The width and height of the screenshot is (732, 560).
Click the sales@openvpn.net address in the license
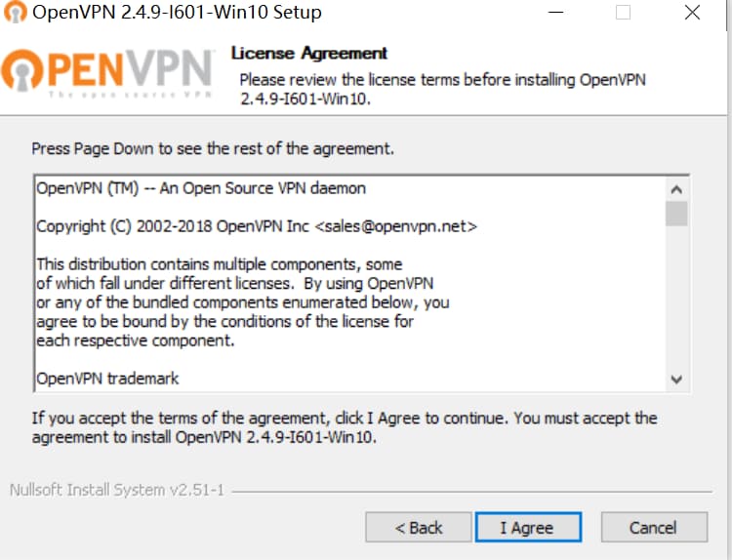395,226
